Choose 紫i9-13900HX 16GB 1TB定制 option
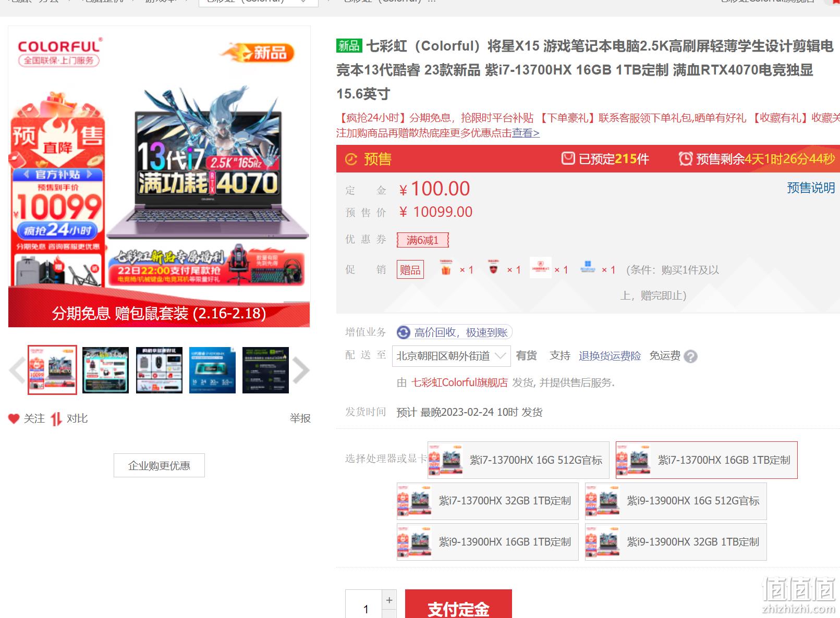Viewport: 840px width, 618px height. 488,542
